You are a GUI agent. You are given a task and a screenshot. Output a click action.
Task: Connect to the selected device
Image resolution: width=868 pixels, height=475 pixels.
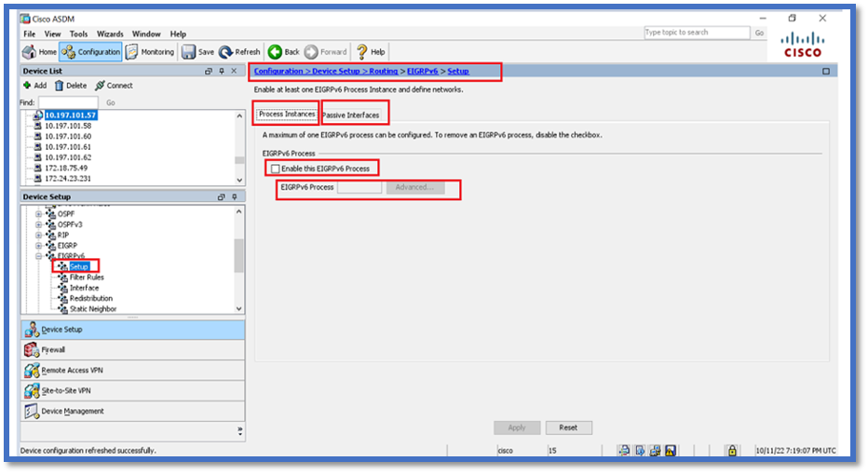[114, 86]
